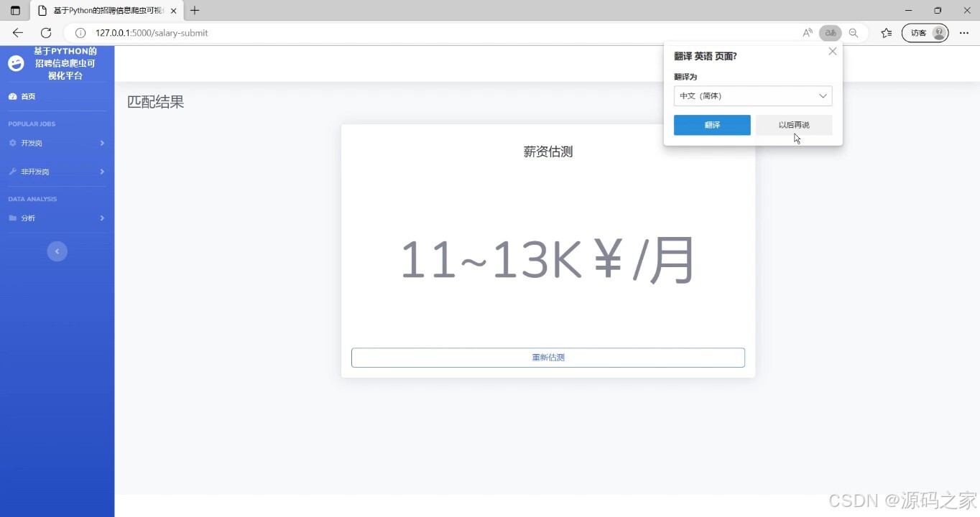980x517 pixels.
Task: Expand the 开发岗 menu chevron
Action: 102,143
